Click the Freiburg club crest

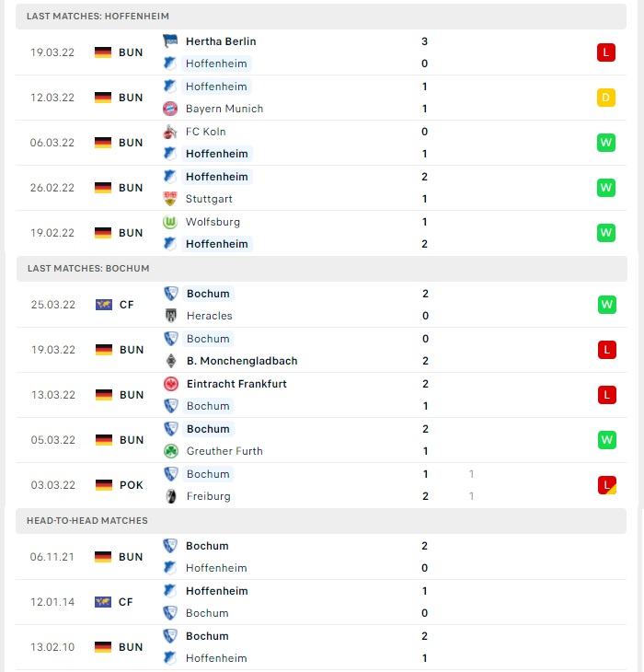171,496
